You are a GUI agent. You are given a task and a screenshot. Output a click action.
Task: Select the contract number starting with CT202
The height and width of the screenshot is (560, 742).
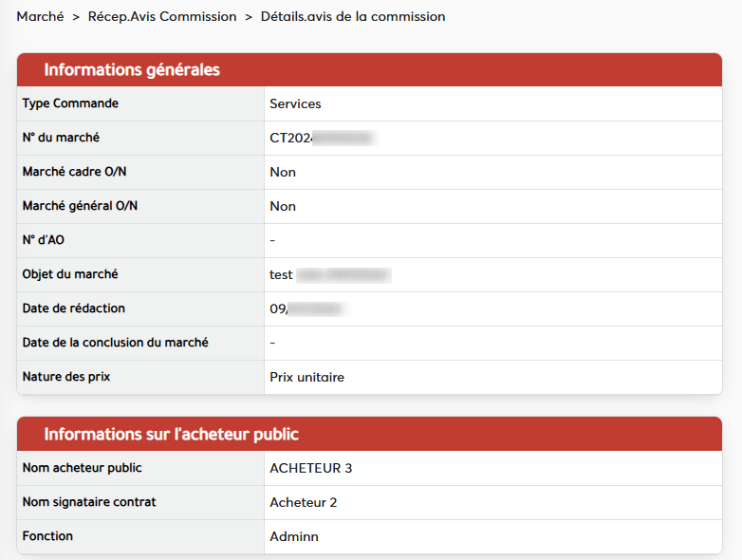click(x=321, y=138)
